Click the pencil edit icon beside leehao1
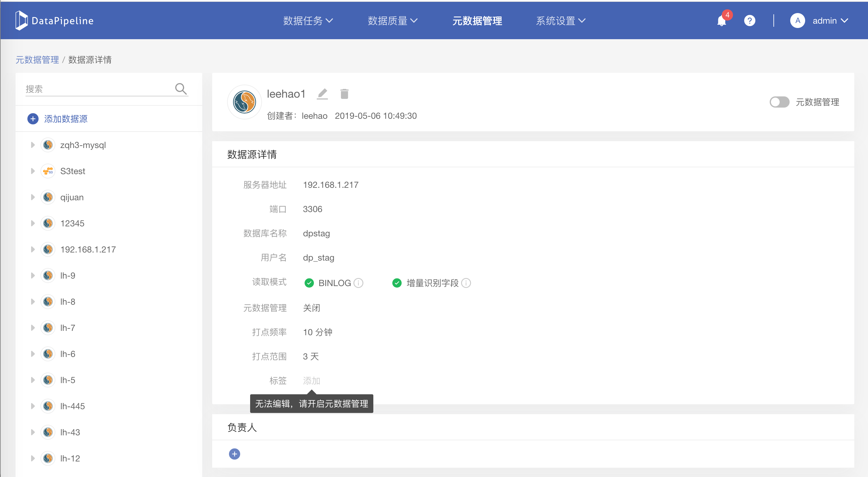The width and height of the screenshot is (868, 477). 323,94
